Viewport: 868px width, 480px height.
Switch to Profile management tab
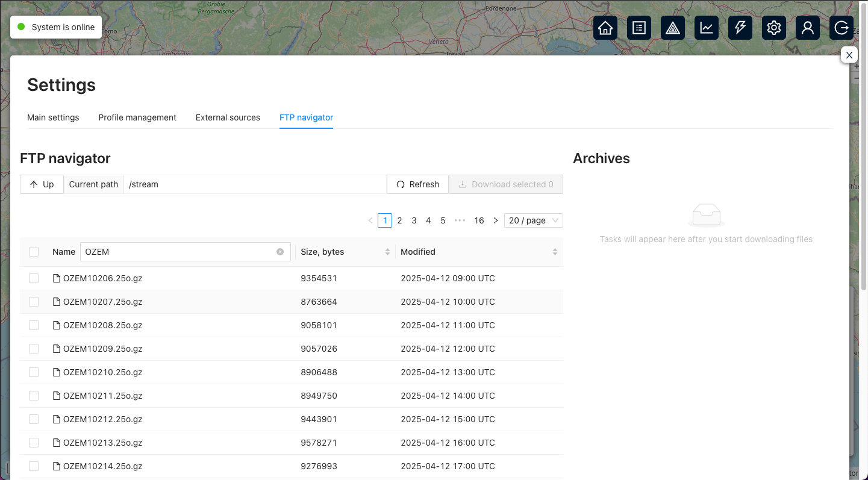click(137, 117)
